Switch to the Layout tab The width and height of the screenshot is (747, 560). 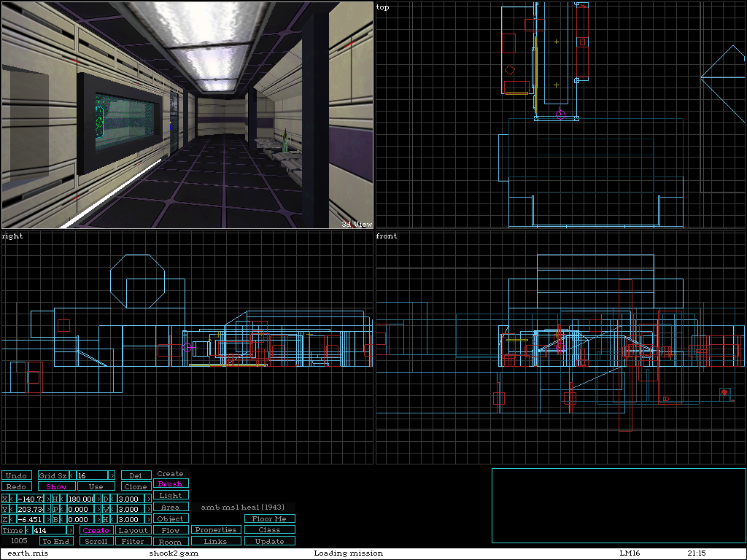133,530
